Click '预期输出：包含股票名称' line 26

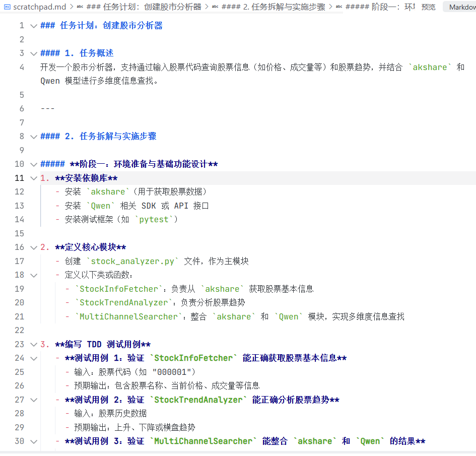pos(167,386)
